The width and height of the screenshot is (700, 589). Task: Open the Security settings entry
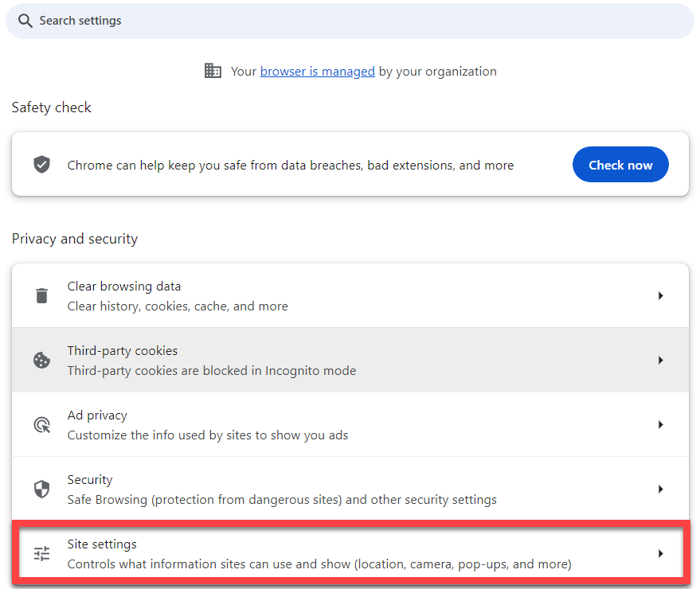(350, 489)
